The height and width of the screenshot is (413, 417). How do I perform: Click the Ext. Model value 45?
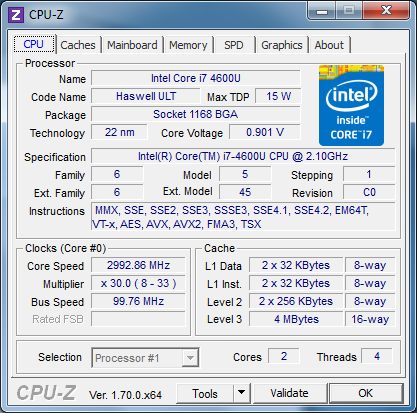coord(245,192)
